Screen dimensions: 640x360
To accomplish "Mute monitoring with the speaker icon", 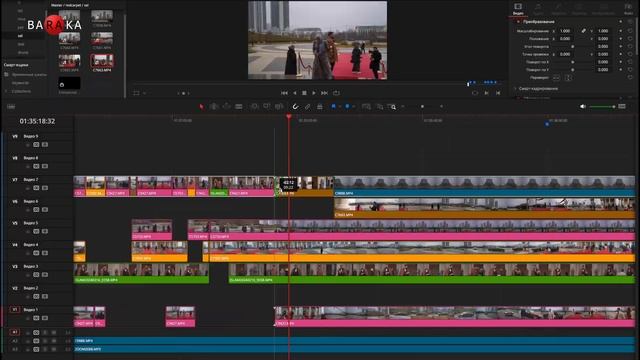I will (x=583, y=107).
